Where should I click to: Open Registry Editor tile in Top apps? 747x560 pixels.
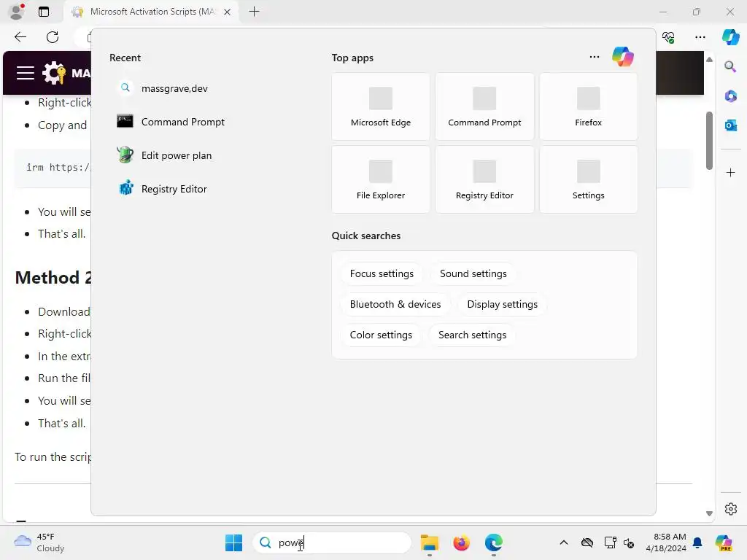tap(484, 179)
